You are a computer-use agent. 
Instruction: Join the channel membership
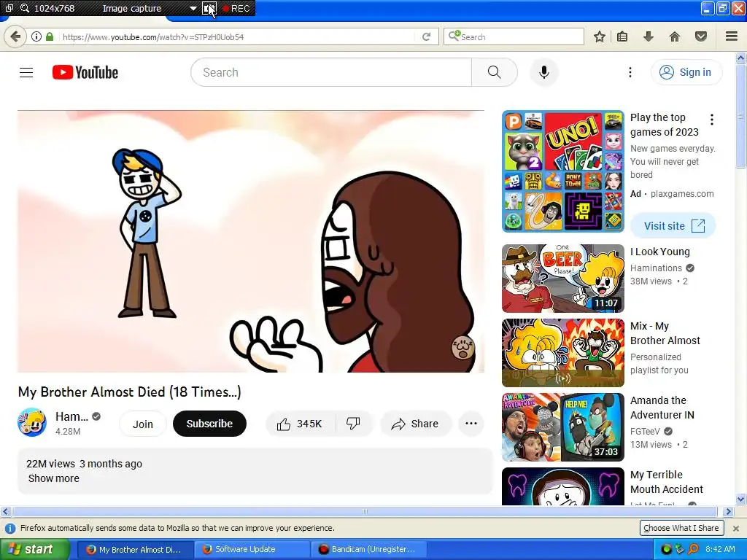tap(142, 424)
